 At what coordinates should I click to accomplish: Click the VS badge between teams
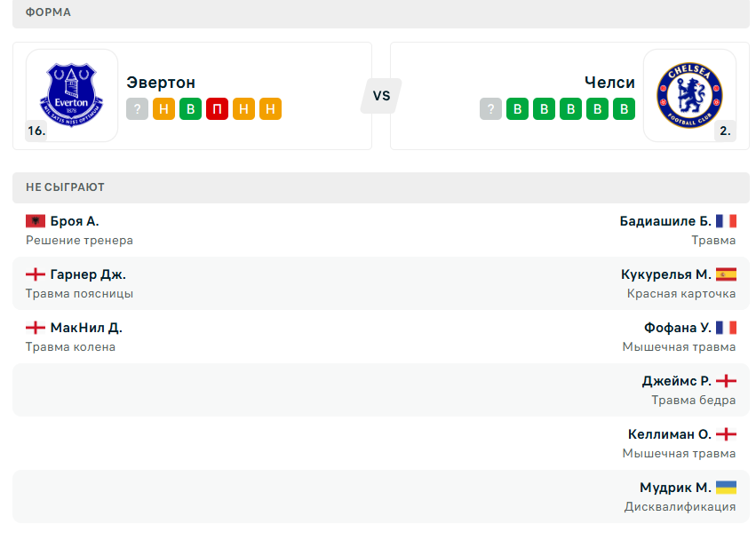click(x=381, y=96)
